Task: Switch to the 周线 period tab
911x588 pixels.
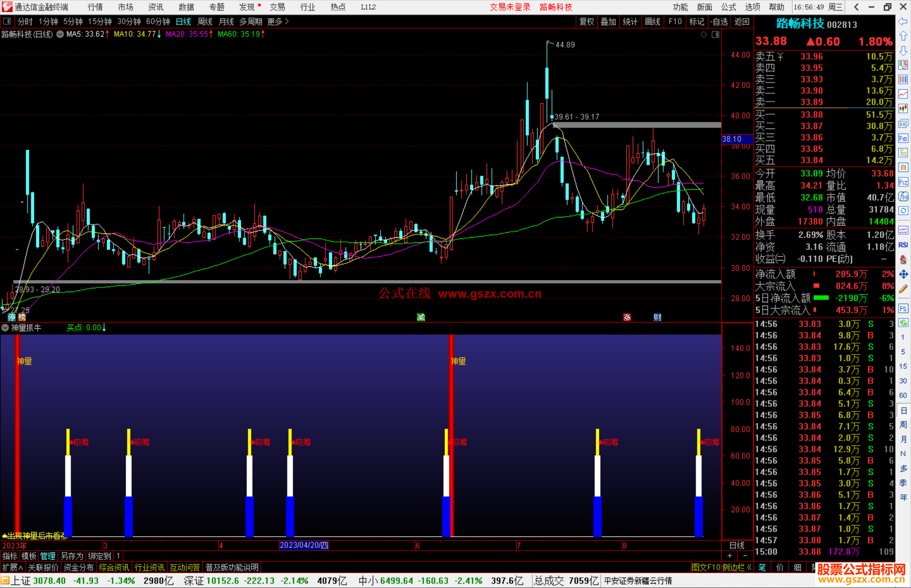Action: (x=205, y=21)
